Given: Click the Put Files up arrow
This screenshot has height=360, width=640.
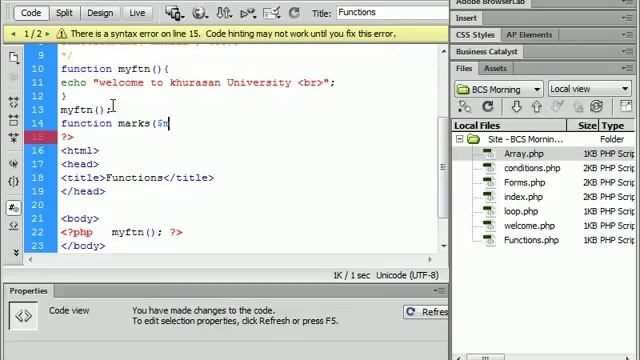Looking at the screenshot, I should [536, 107].
